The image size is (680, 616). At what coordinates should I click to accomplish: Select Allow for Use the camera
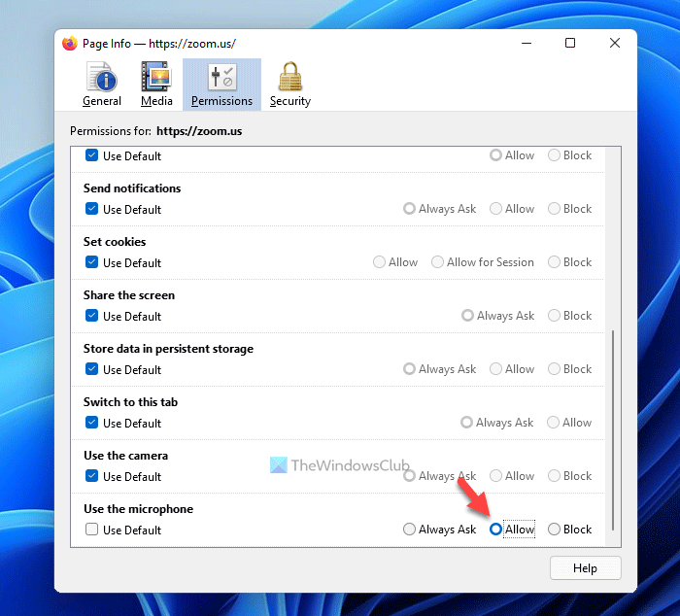coord(495,476)
